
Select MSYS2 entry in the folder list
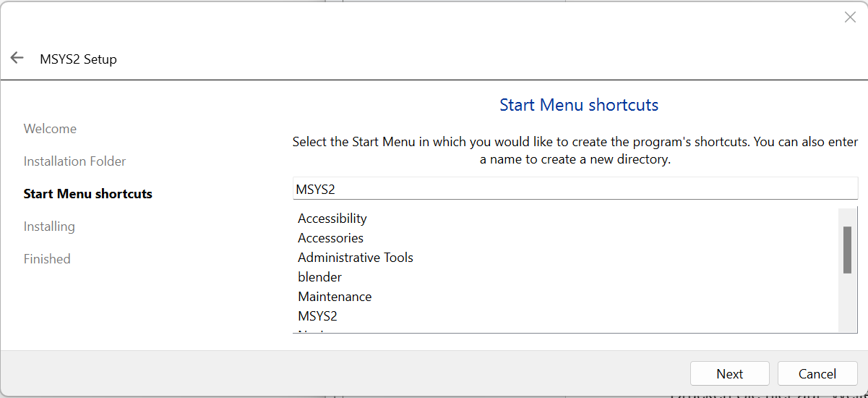317,316
